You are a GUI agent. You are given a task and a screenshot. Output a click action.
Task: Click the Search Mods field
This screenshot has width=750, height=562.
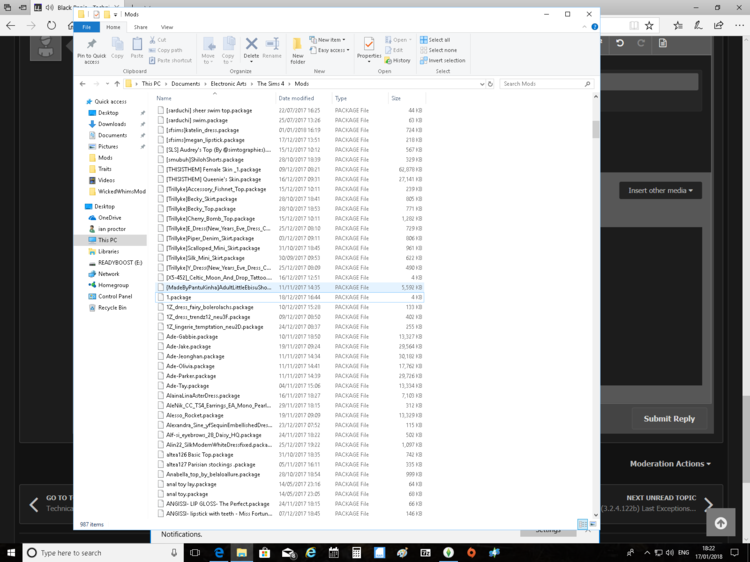click(546, 84)
